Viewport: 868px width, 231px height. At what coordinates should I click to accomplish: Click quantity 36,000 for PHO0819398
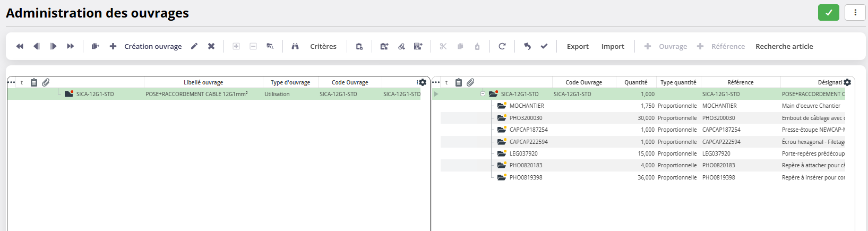point(646,177)
